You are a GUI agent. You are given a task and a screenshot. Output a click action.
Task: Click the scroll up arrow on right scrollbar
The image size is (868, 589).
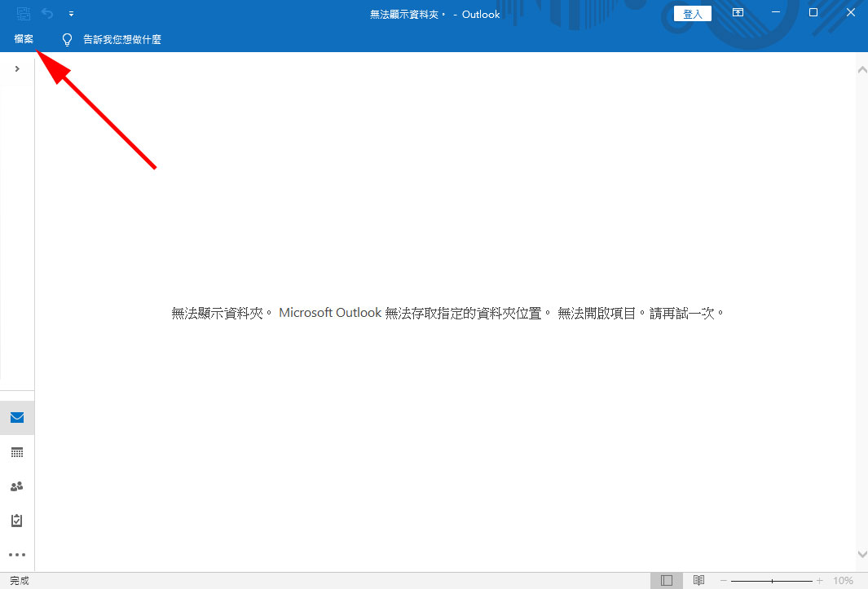(862, 70)
